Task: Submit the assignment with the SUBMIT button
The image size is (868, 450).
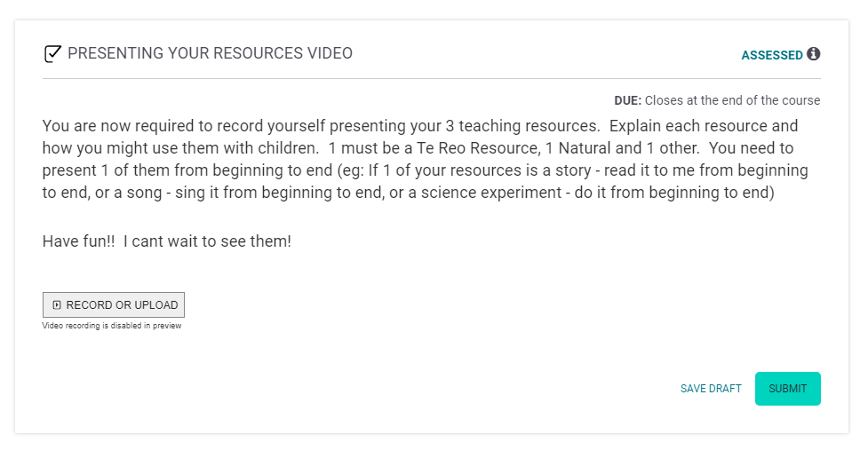Action: click(787, 389)
